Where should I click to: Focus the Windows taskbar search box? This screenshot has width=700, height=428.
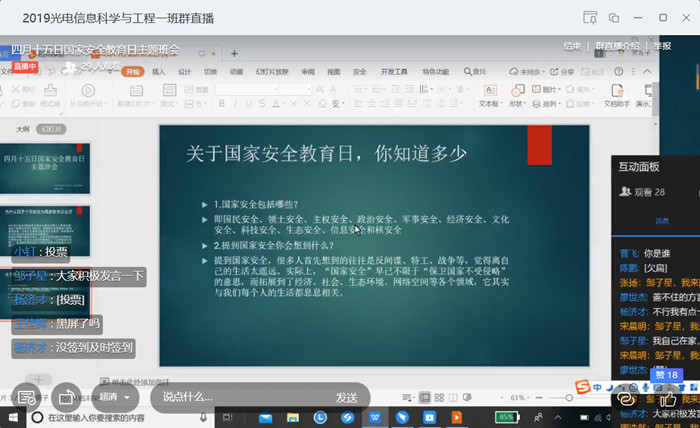point(121,418)
